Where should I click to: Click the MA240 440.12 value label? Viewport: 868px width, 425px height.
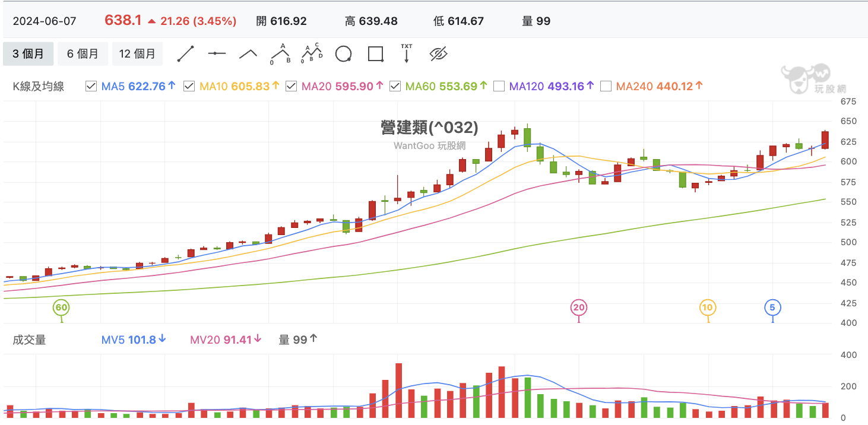(x=660, y=86)
